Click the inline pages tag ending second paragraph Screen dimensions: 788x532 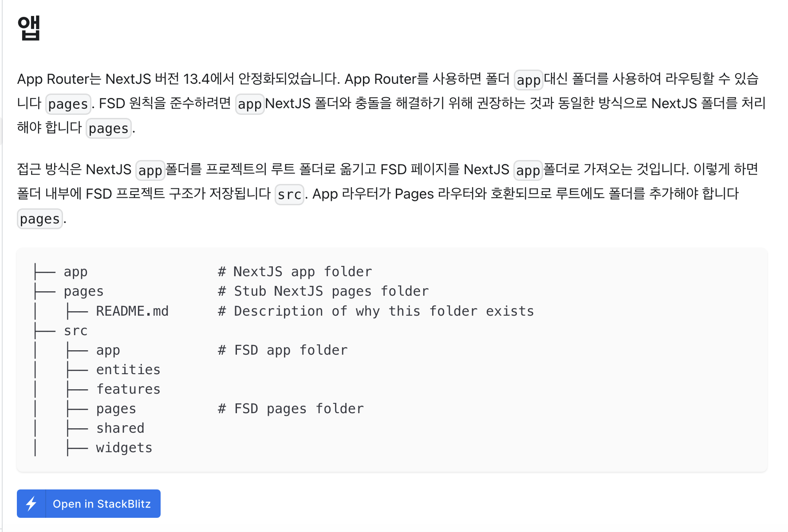coord(39,219)
